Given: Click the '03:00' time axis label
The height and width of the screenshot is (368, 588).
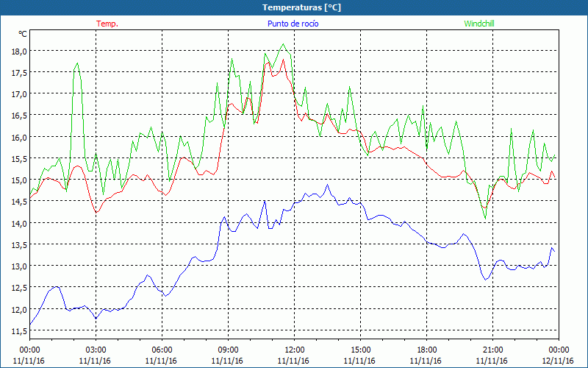Looking at the screenshot, I should point(96,350).
